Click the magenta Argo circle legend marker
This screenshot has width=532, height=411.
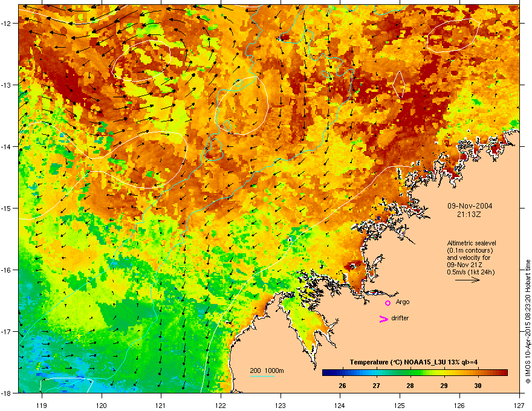388,303
